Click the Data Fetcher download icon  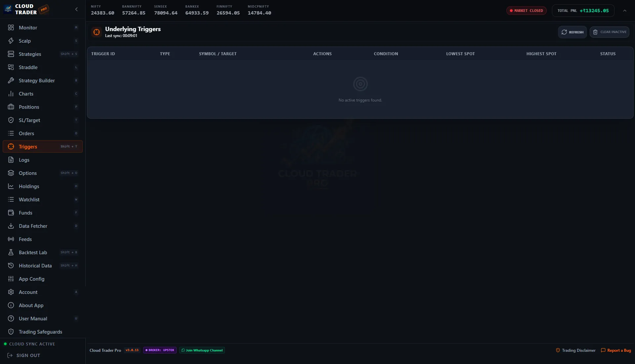point(11,226)
